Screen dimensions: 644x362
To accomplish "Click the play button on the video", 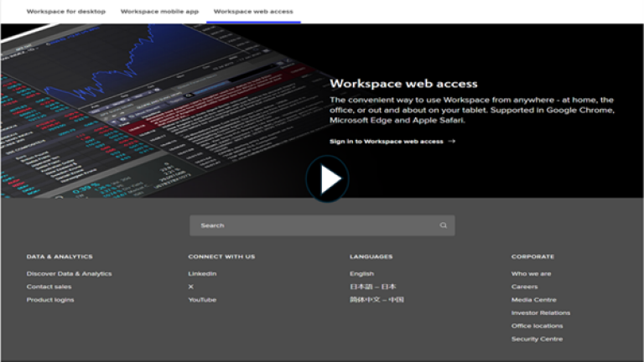I will point(327,178).
